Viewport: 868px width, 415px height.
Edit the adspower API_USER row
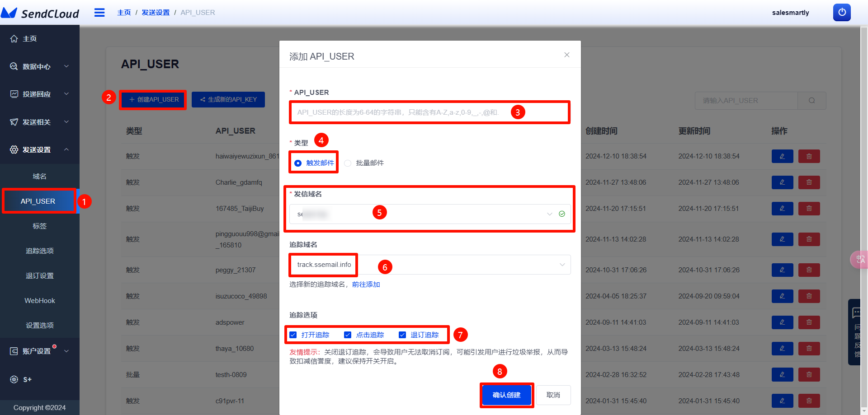point(782,322)
